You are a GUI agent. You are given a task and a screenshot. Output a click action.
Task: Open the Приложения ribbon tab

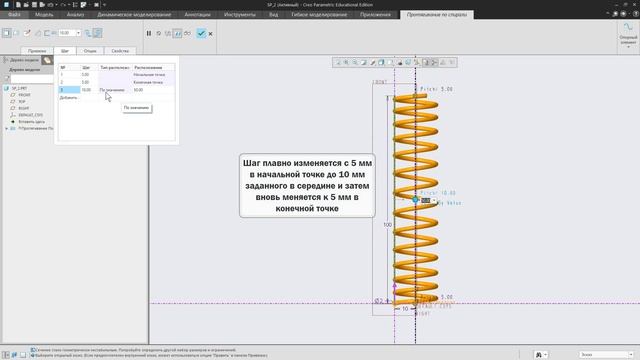(x=375, y=15)
